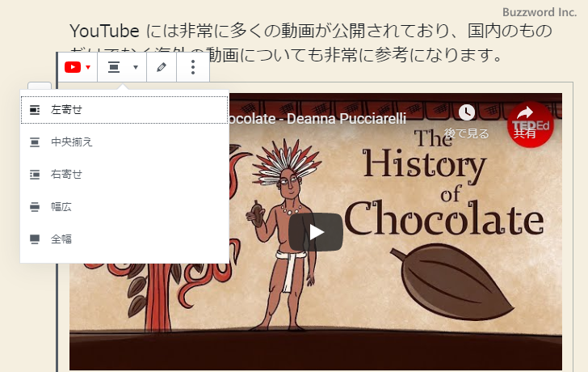Click the 後で見る watch later clock icon

point(467,112)
